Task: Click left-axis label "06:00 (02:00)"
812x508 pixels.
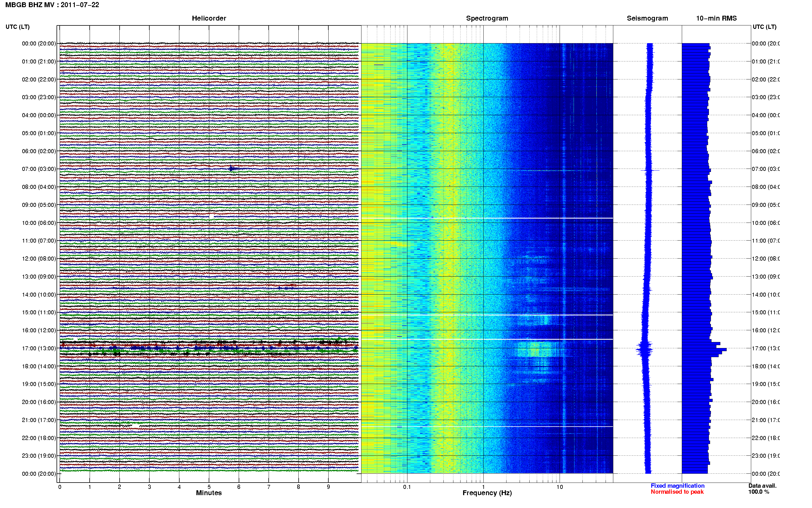Action: point(39,151)
